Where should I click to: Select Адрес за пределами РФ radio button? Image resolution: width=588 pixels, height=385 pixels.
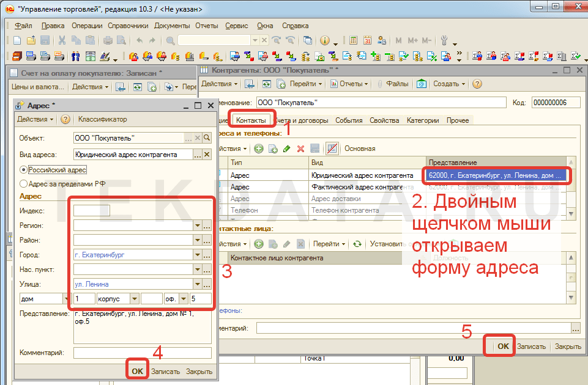click(24, 184)
